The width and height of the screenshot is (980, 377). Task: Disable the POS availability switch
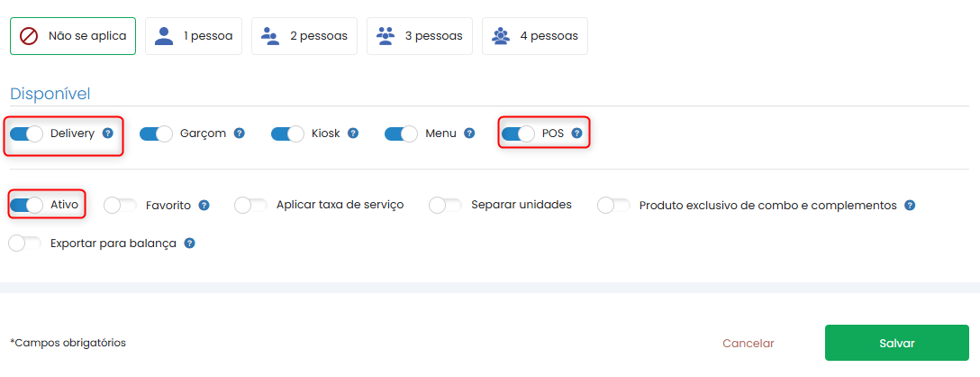(x=518, y=134)
